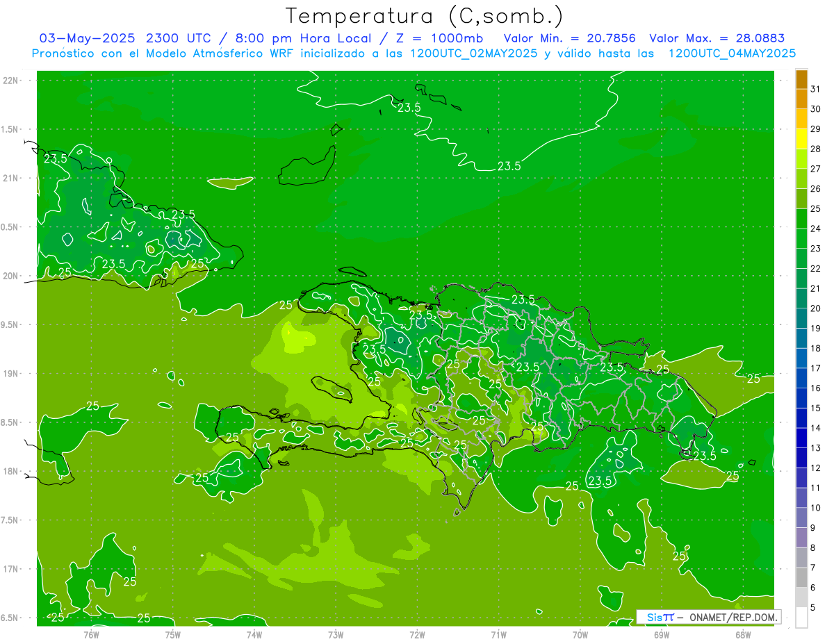This screenshot has height=644, width=834.
Task: Click colorbar label "27"
Action: pos(816,169)
